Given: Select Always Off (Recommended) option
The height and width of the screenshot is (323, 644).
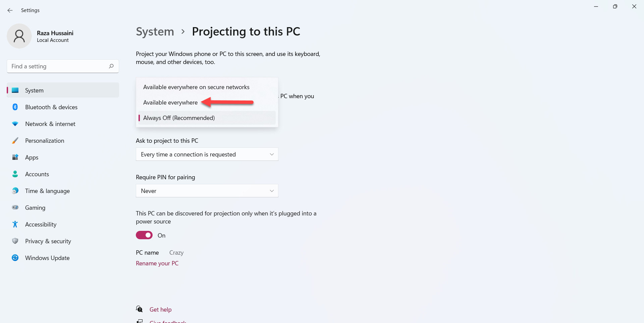Looking at the screenshot, I should [179, 118].
